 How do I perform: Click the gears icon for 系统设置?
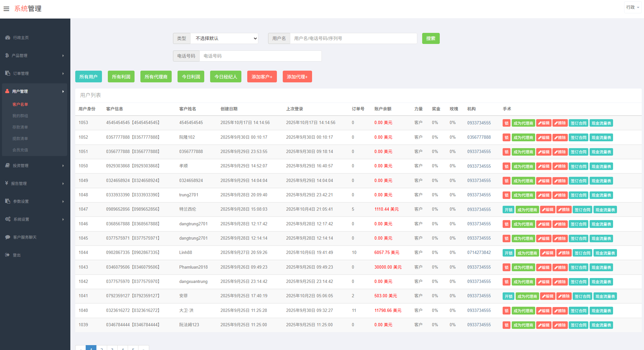point(8,219)
